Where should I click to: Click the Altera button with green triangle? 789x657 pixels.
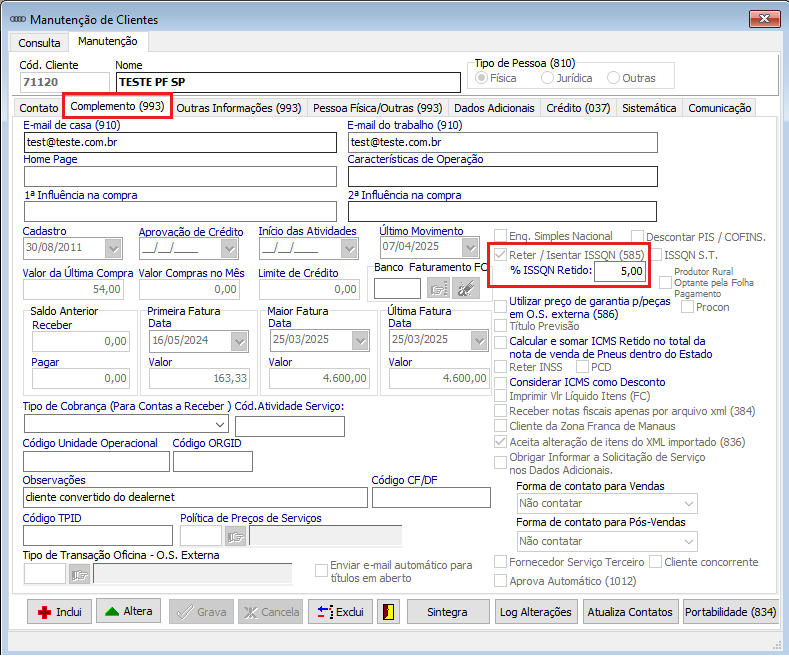tap(128, 611)
